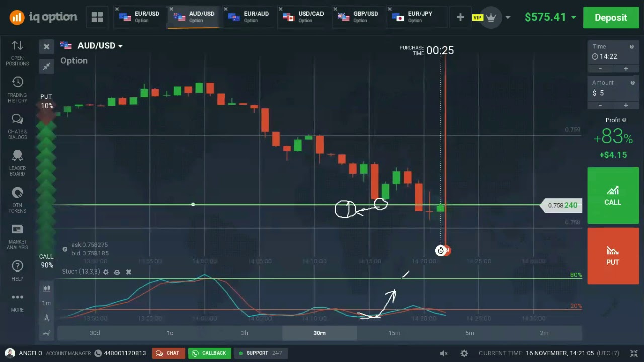Open Chats & Dialogs
This screenshot has width=644, height=362.
coord(17,126)
